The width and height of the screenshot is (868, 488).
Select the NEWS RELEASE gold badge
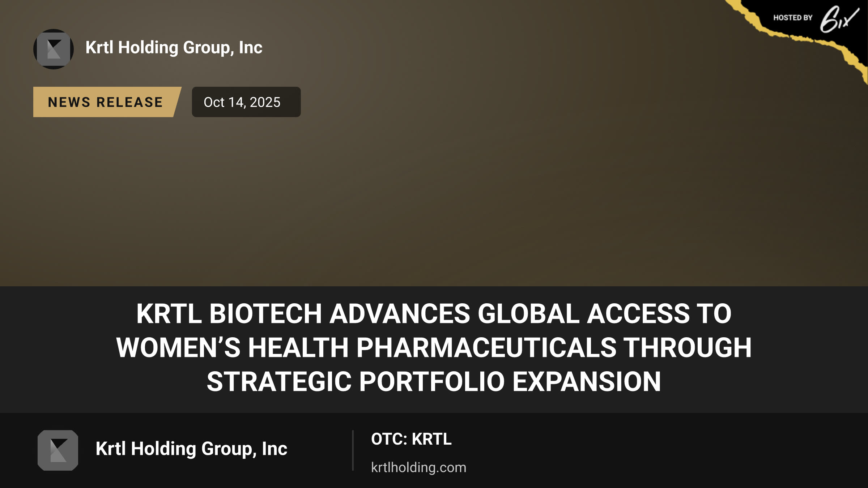point(107,102)
